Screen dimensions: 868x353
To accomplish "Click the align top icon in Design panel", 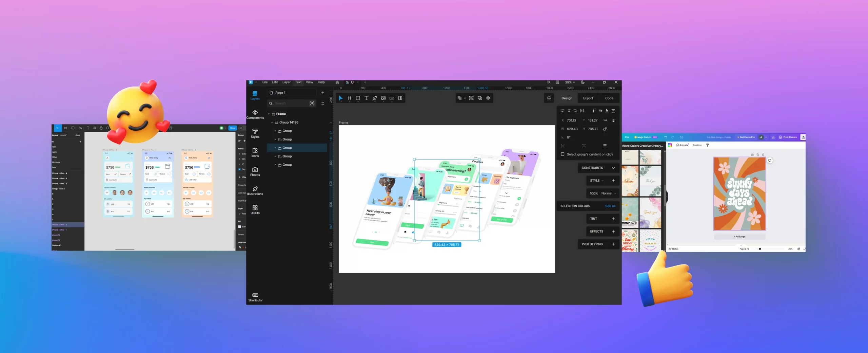I will tap(594, 111).
